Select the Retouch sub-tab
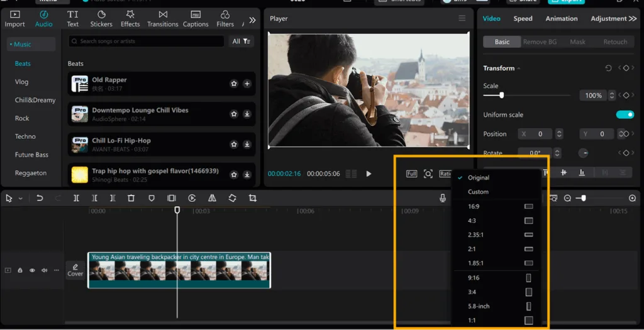The image size is (644, 330). click(615, 42)
